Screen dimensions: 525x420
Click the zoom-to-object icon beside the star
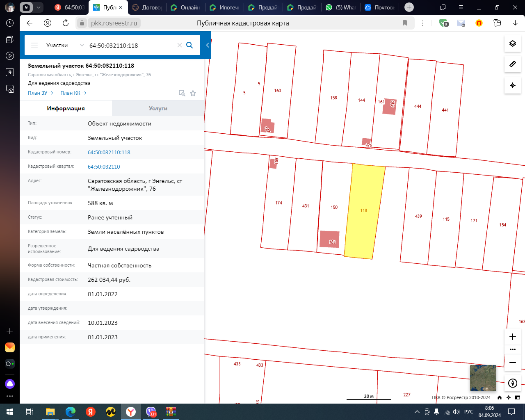[x=182, y=93]
